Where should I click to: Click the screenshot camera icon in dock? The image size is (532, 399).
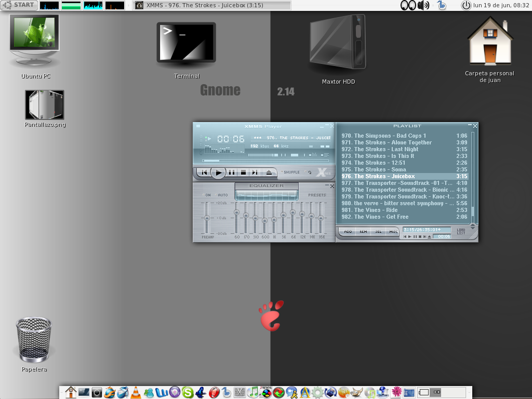point(97,393)
